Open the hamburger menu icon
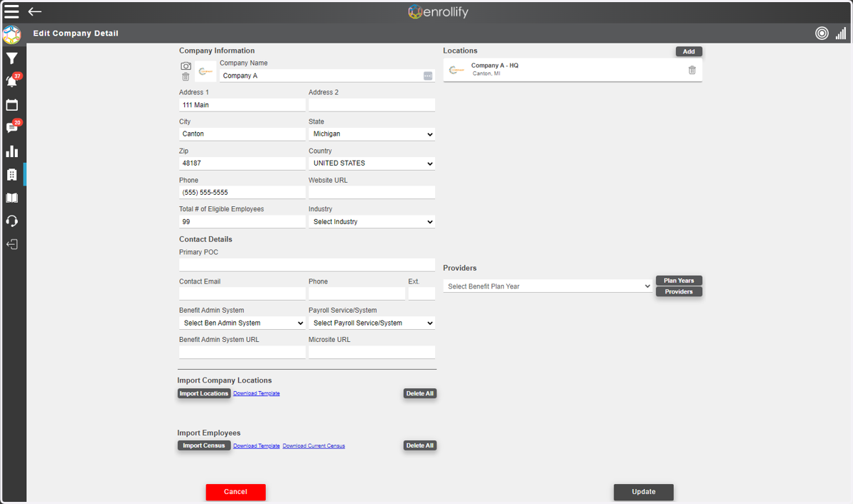Screen dimensions: 853x504 click(x=11, y=11)
